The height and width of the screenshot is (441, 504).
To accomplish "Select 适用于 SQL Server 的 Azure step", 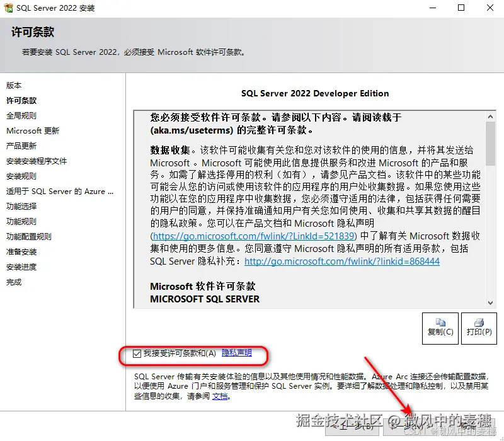I will [60, 192].
